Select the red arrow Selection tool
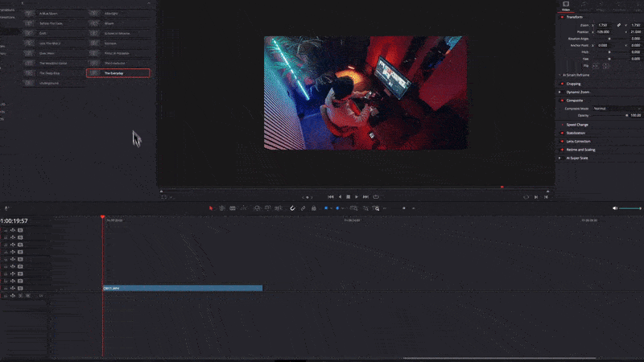The image size is (644, 362). [x=211, y=208]
